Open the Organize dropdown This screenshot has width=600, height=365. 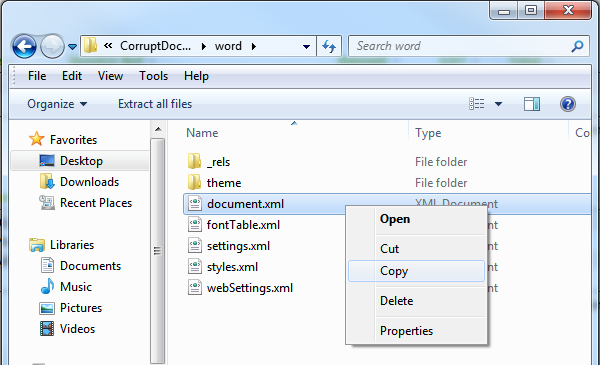pyautogui.click(x=57, y=104)
